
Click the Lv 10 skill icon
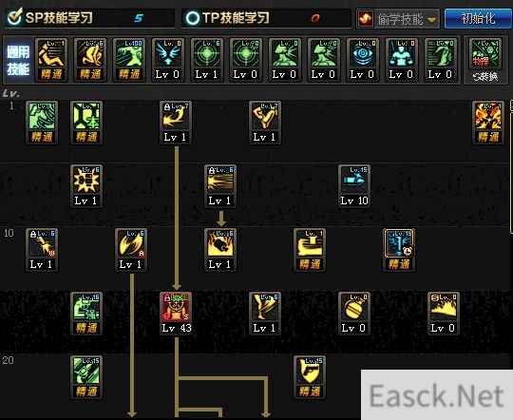[354, 186]
